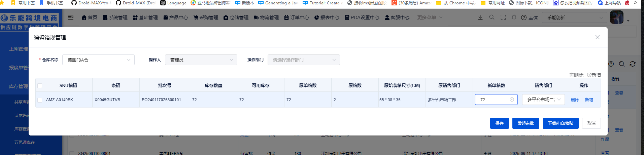Click the 保存 button
644x155 pixels.
(499, 123)
